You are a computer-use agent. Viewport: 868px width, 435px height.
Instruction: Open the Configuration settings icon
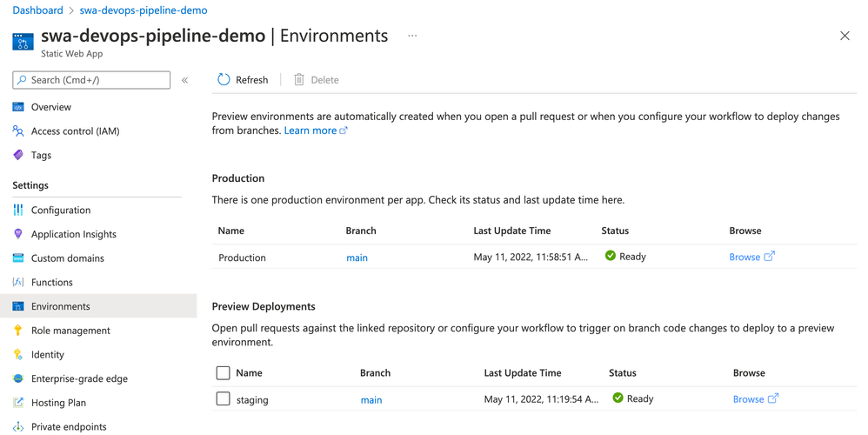[18, 210]
